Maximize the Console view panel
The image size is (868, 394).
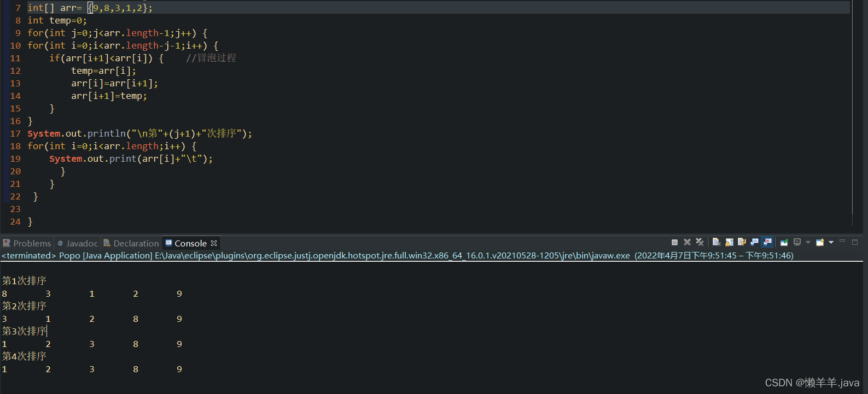coord(855,242)
